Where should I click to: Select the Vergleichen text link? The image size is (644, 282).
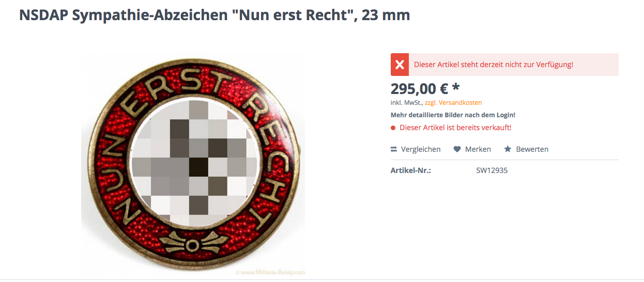point(421,149)
